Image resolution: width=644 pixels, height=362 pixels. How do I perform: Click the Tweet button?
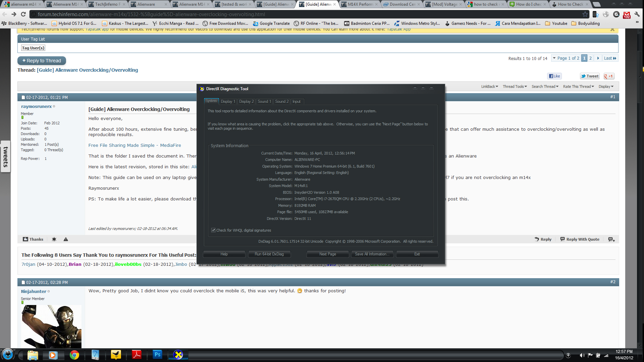click(590, 76)
